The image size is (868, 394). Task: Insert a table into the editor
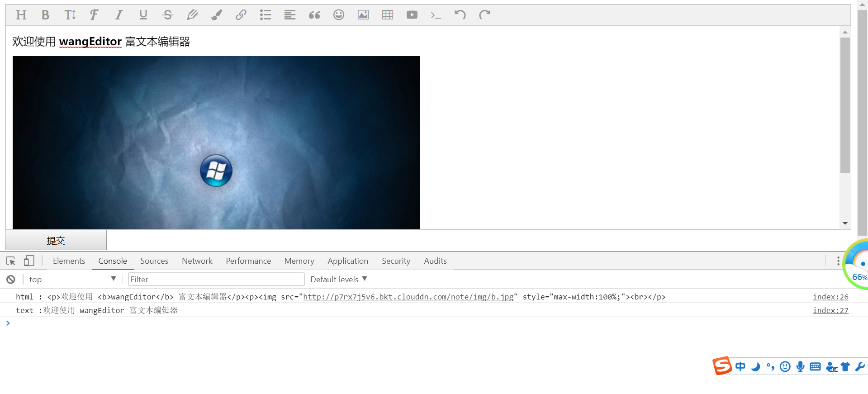[x=387, y=15]
